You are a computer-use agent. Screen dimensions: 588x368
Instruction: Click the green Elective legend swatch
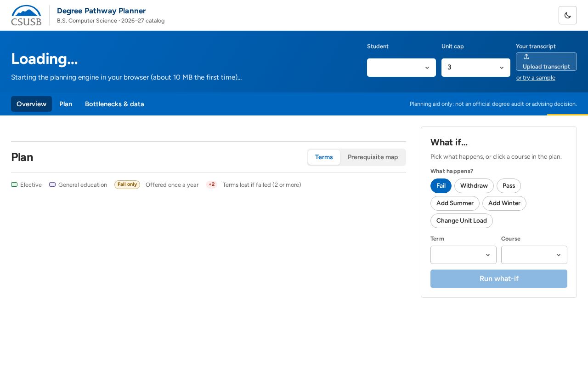[x=14, y=184]
